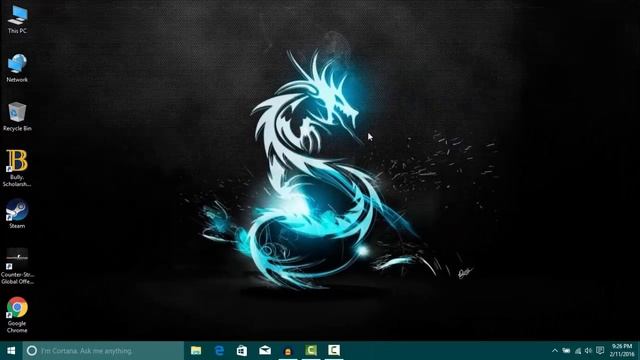Click the Cortana search box
Image resolution: width=640 pixels, height=360 pixels.
[103, 351]
